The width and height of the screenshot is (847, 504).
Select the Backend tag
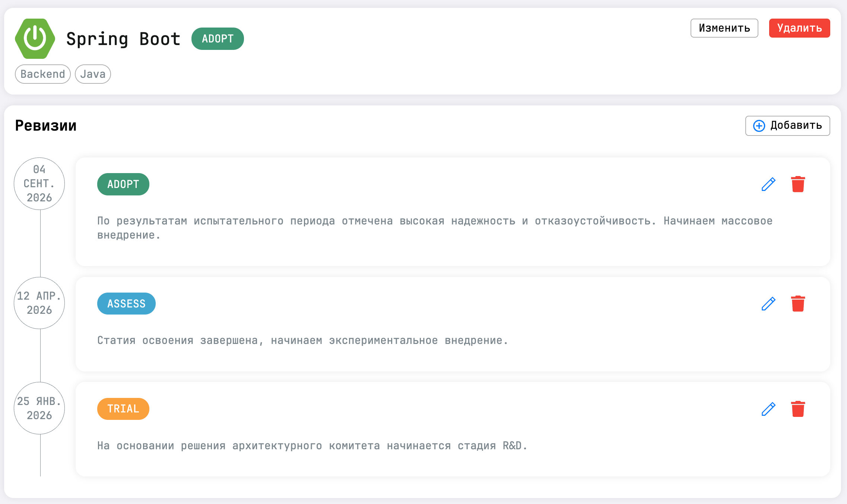click(x=43, y=74)
